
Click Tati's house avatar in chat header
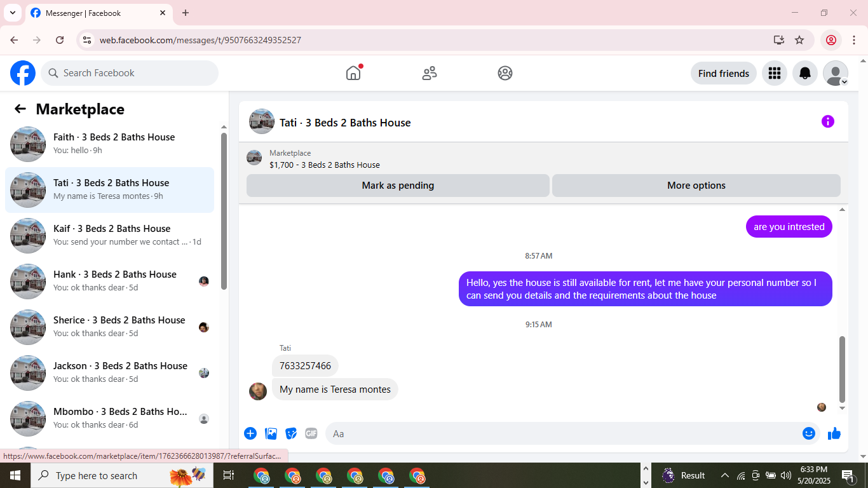click(262, 121)
